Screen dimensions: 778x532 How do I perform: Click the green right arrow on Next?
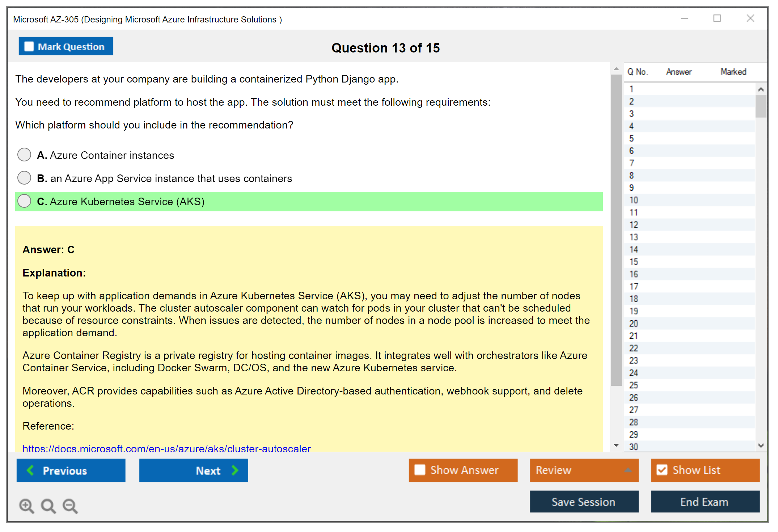[x=235, y=470]
